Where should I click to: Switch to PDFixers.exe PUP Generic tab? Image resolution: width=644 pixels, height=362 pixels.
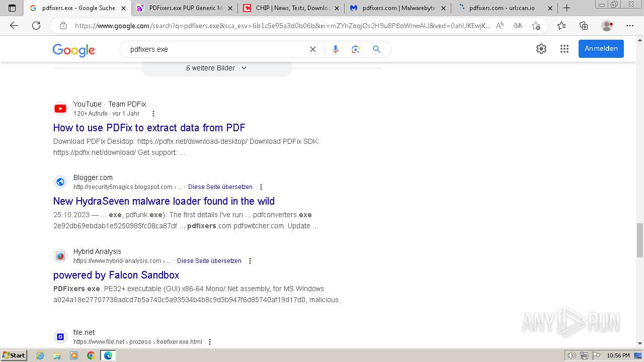click(x=186, y=8)
